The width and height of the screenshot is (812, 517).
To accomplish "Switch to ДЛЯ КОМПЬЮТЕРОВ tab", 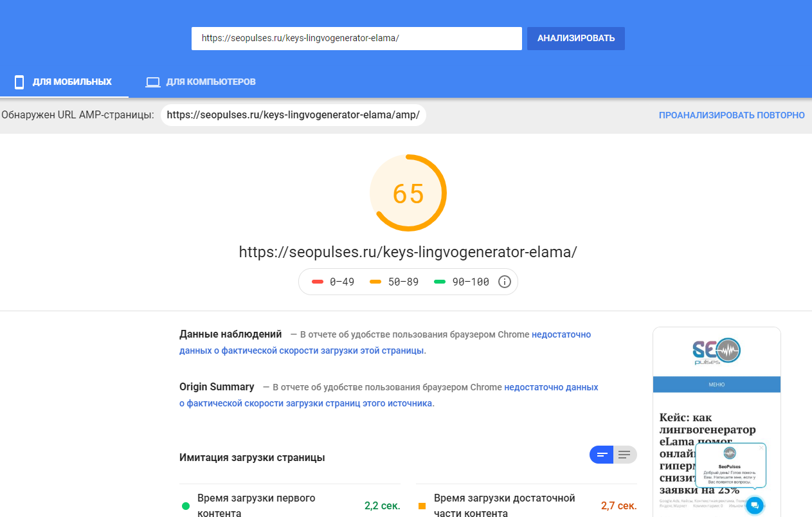I will tap(201, 82).
